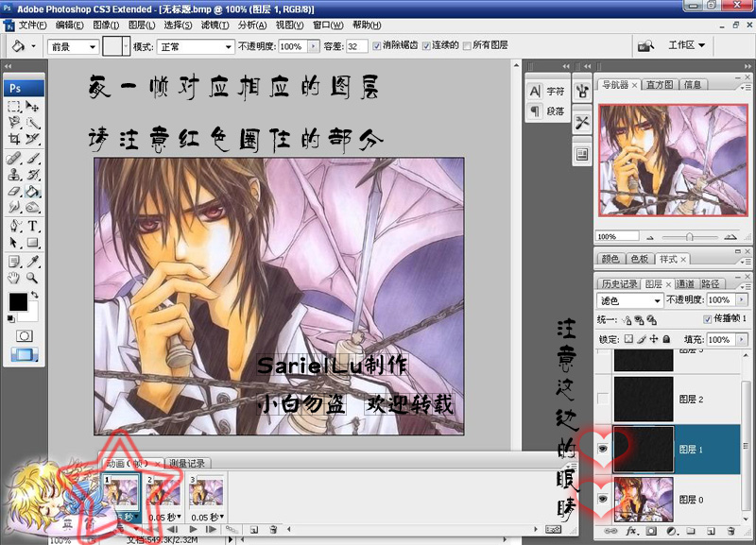This screenshot has height=545, width=756.
Task: Switch to the 测量记录 tab
Action: click(x=187, y=463)
